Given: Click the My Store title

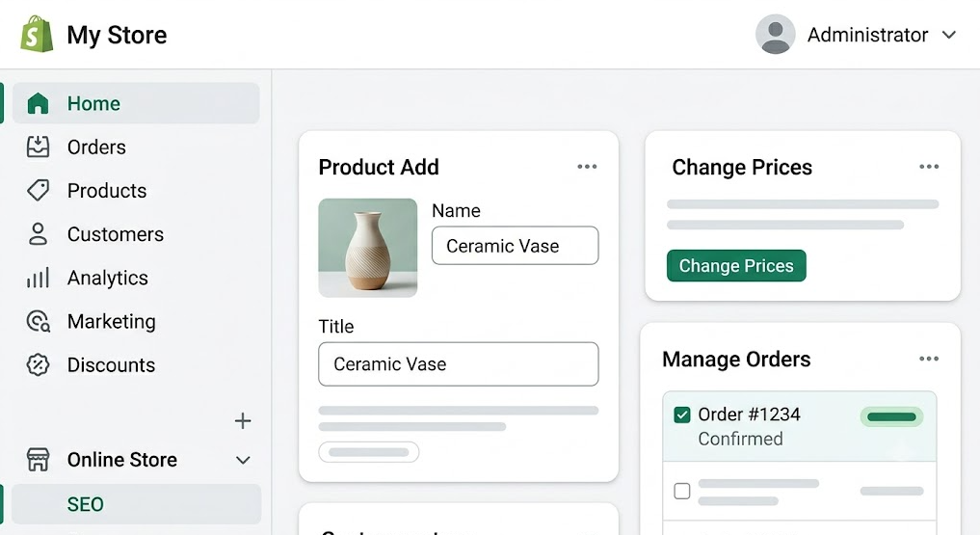Looking at the screenshot, I should pyautogui.click(x=117, y=35).
